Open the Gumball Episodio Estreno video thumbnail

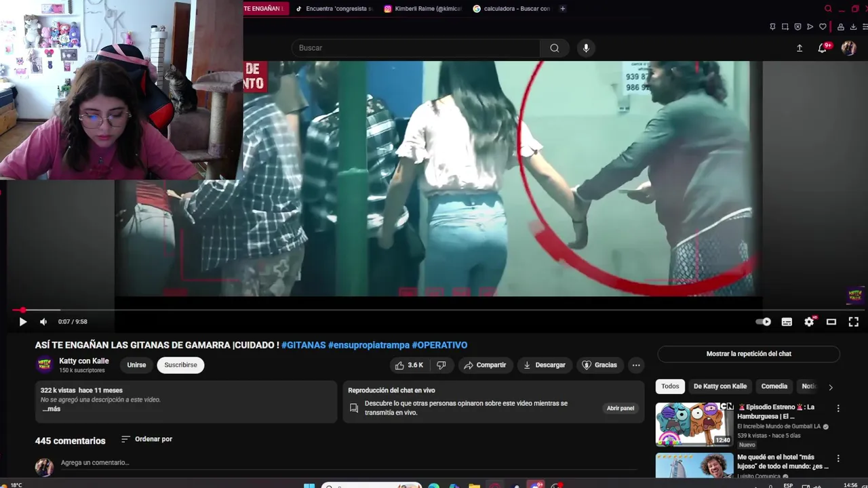coord(694,424)
